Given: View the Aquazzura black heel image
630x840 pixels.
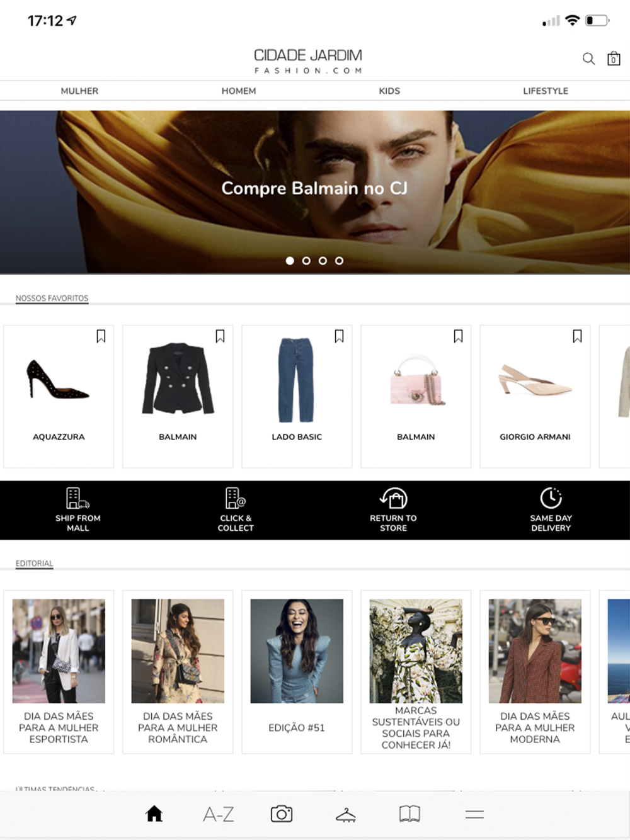Looking at the screenshot, I should point(58,379).
